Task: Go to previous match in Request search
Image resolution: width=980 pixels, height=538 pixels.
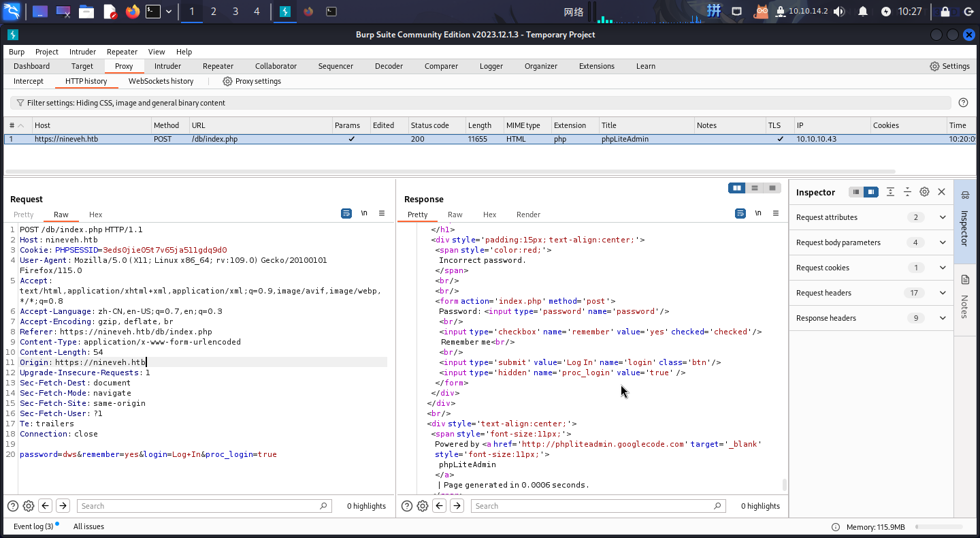Action: (46, 506)
